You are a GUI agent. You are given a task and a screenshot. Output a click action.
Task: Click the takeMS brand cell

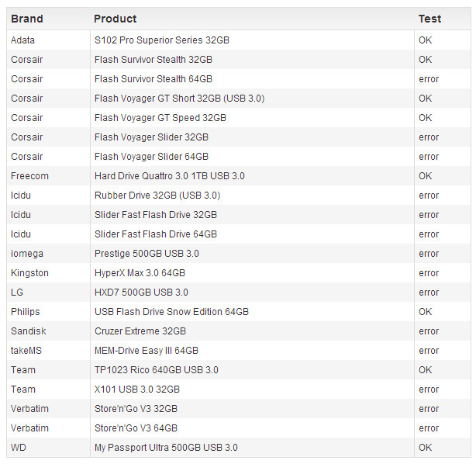pyautogui.click(x=26, y=351)
